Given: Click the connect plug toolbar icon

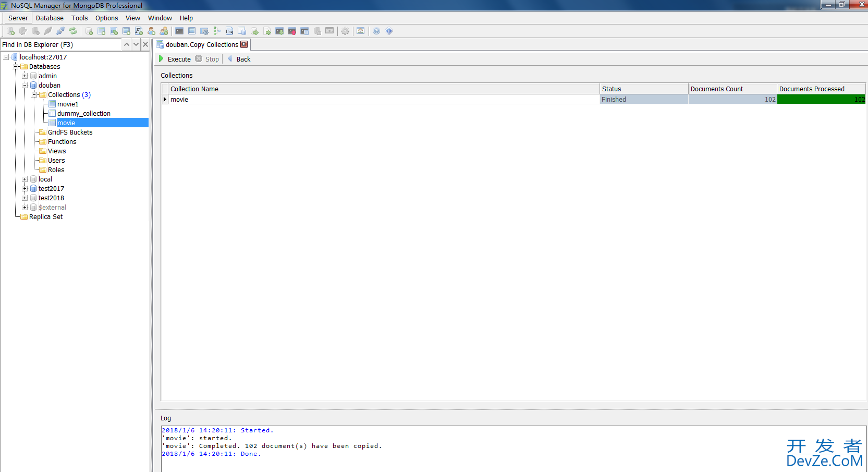Looking at the screenshot, I should [60, 31].
